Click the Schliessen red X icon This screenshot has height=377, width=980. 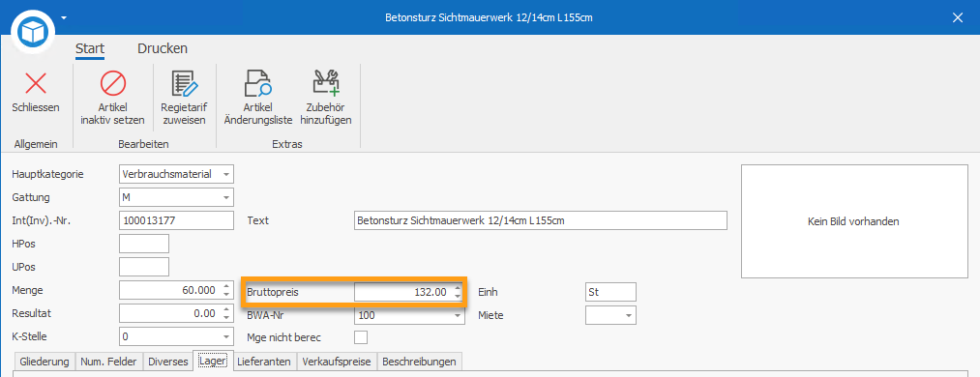click(x=36, y=84)
